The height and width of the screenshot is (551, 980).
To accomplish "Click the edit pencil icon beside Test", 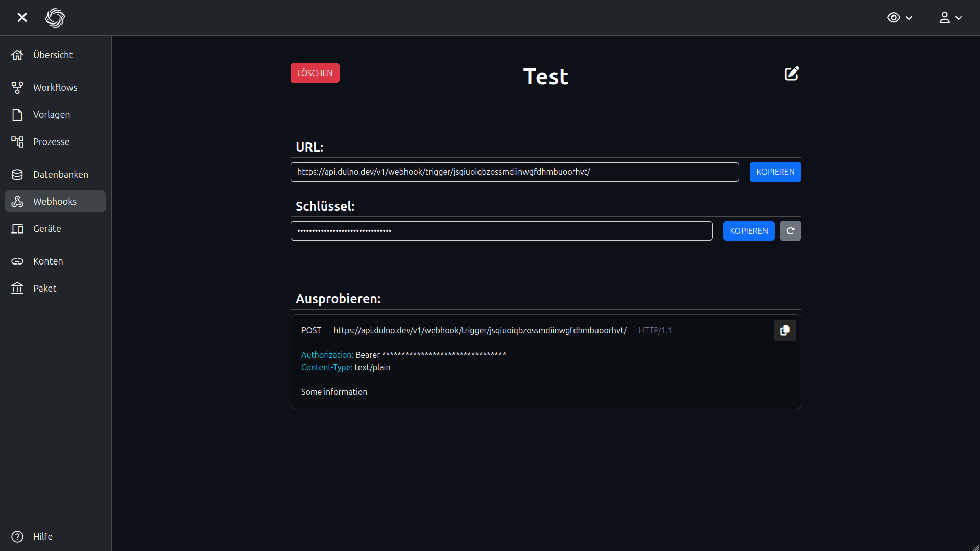I will (792, 74).
